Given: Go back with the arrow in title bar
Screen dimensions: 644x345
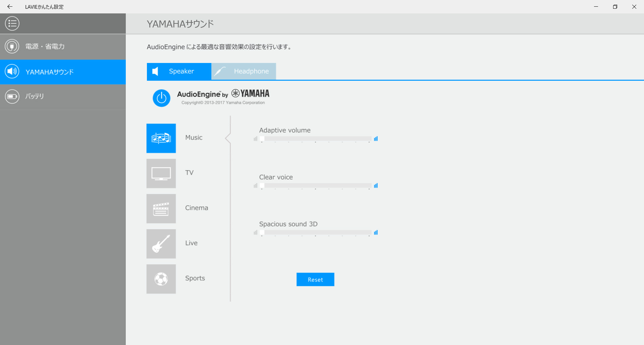Looking at the screenshot, I should tap(10, 7).
